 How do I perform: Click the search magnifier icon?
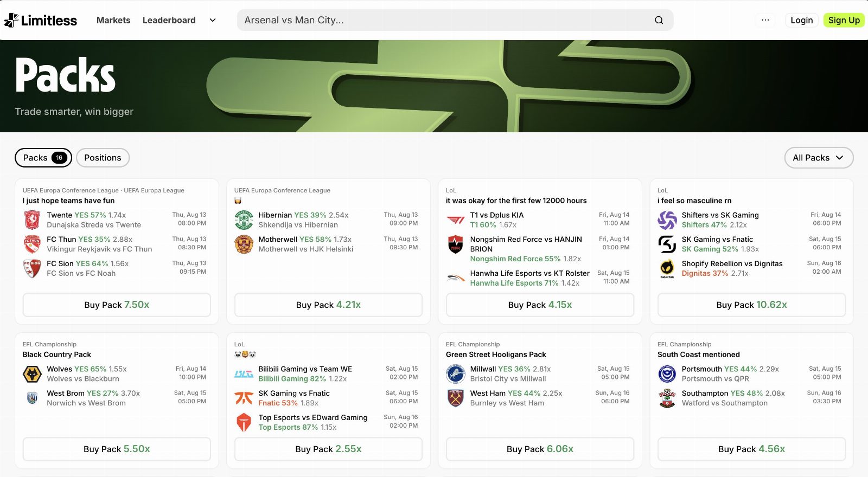[659, 20]
